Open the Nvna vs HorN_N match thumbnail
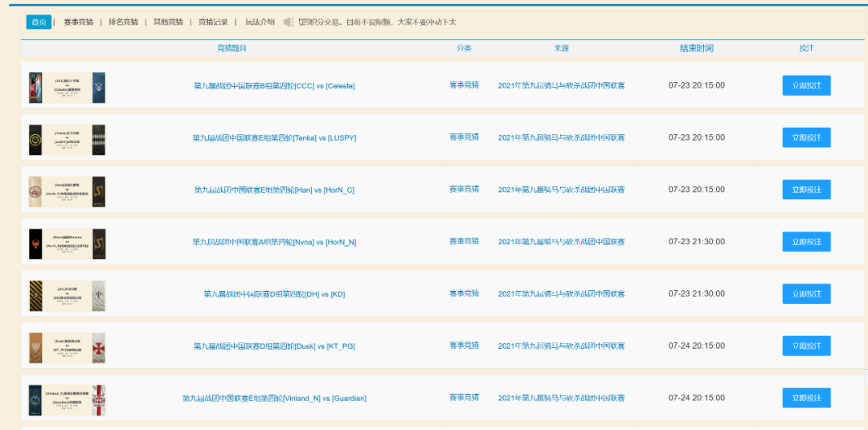The image size is (868, 430). [67, 244]
